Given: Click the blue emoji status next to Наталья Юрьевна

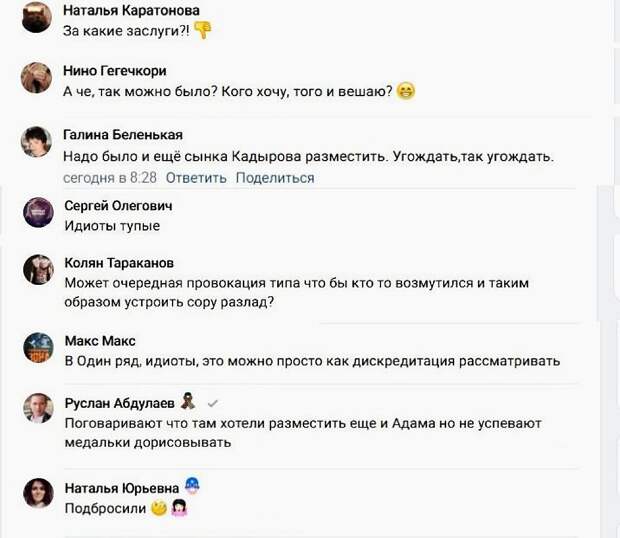Looking at the screenshot, I should 193,486.
